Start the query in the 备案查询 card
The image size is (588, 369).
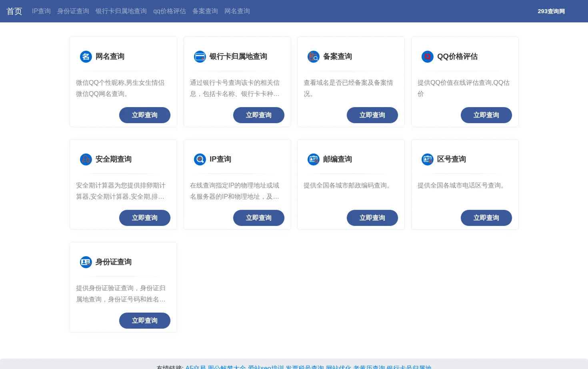click(372, 115)
